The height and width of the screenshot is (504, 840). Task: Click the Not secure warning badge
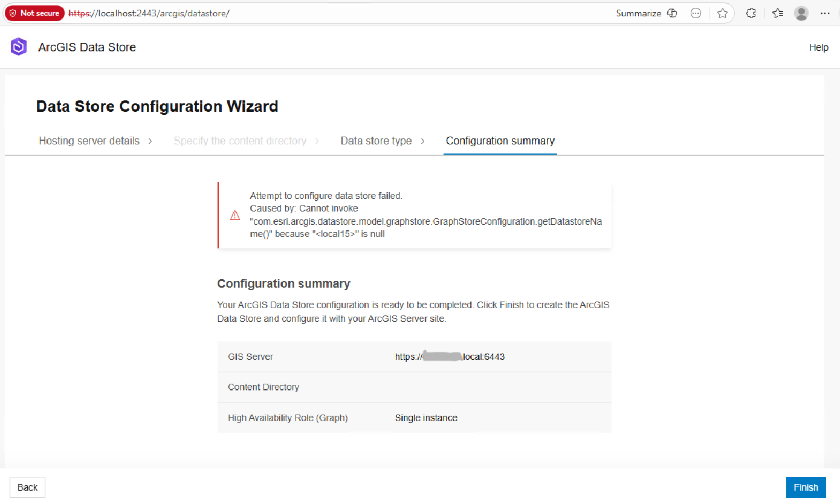click(x=34, y=13)
